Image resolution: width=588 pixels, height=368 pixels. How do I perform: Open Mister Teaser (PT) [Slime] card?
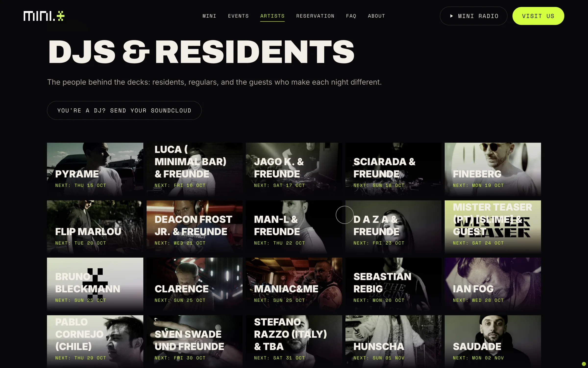[493, 227]
